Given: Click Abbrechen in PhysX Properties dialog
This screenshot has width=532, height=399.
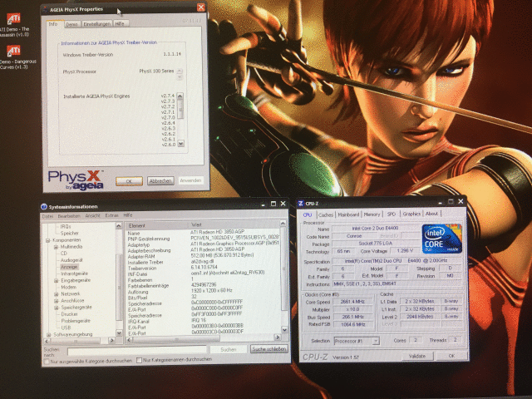Looking at the screenshot, I should click(x=160, y=181).
